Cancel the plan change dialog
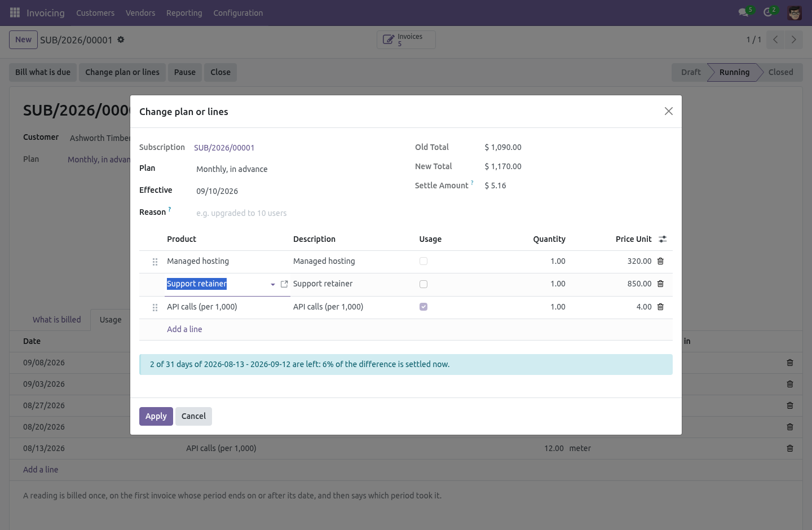Viewport: 812px width, 530px height. [193, 416]
